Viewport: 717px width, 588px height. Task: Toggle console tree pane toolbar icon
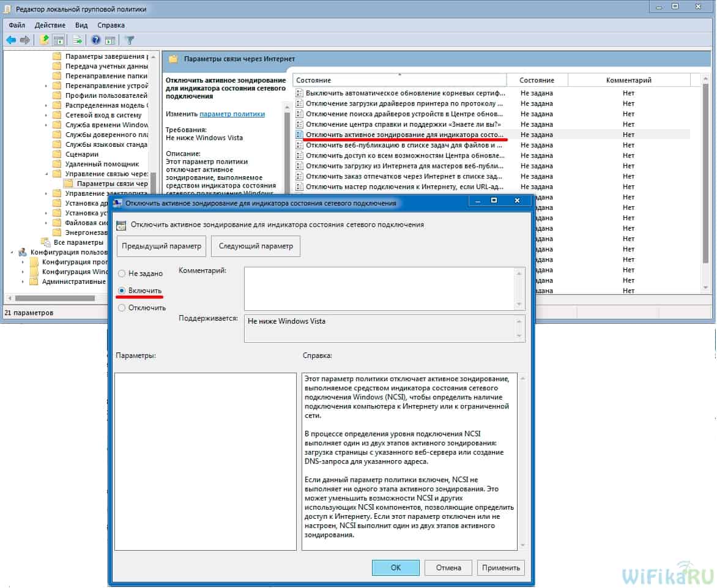(59, 40)
